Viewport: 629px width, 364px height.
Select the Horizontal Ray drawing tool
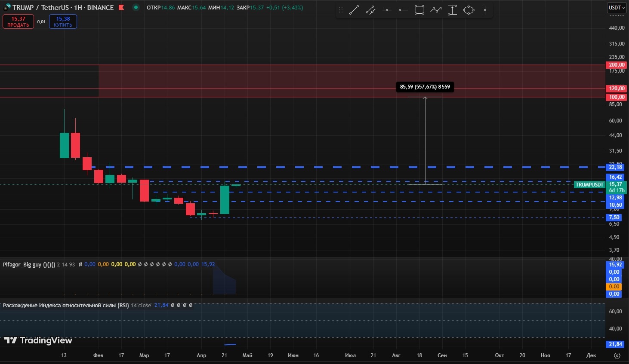403,10
